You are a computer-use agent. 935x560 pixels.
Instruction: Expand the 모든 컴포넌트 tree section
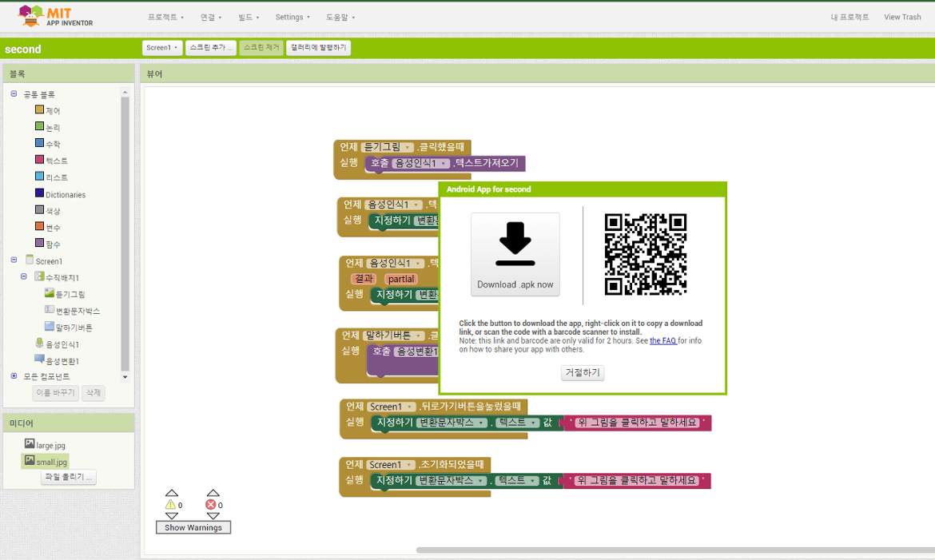[x=13, y=377]
